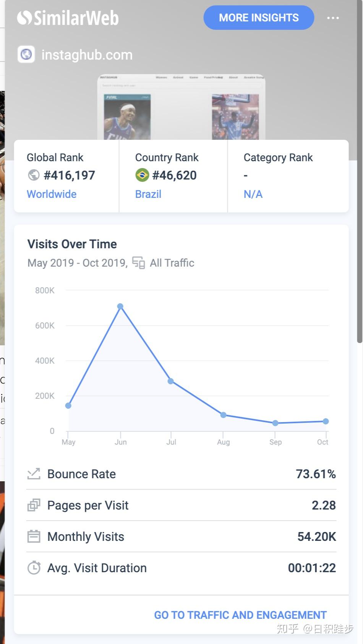The width and height of the screenshot is (363, 644).
Task: Click the MORE INSIGHTS button
Action: (259, 18)
